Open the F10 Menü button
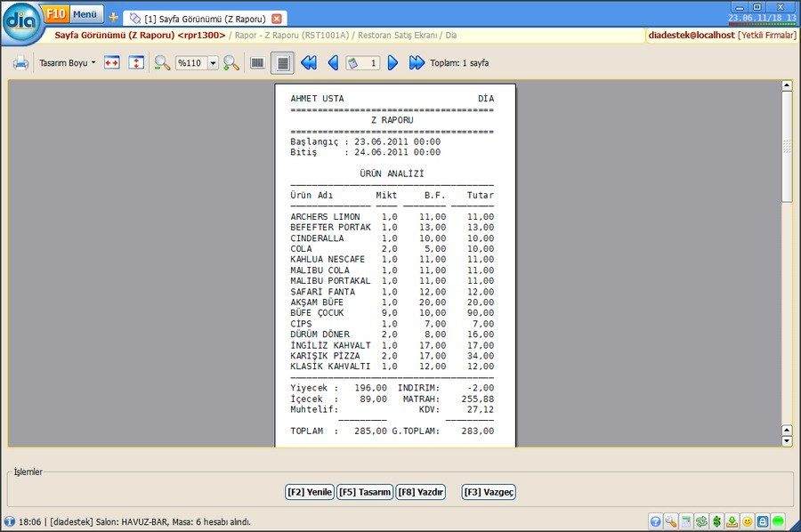This screenshot has width=801, height=532. pos(73,13)
